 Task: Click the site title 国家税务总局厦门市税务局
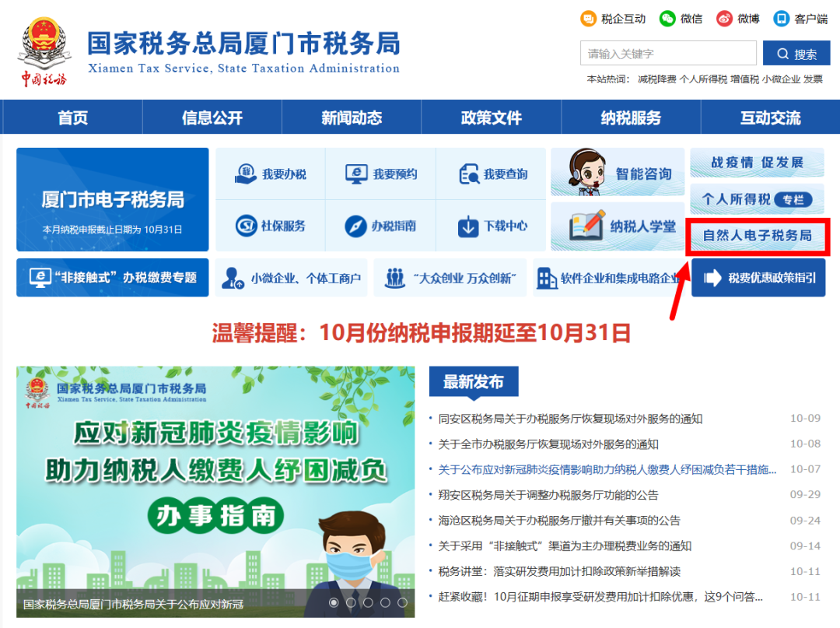(243, 44)
